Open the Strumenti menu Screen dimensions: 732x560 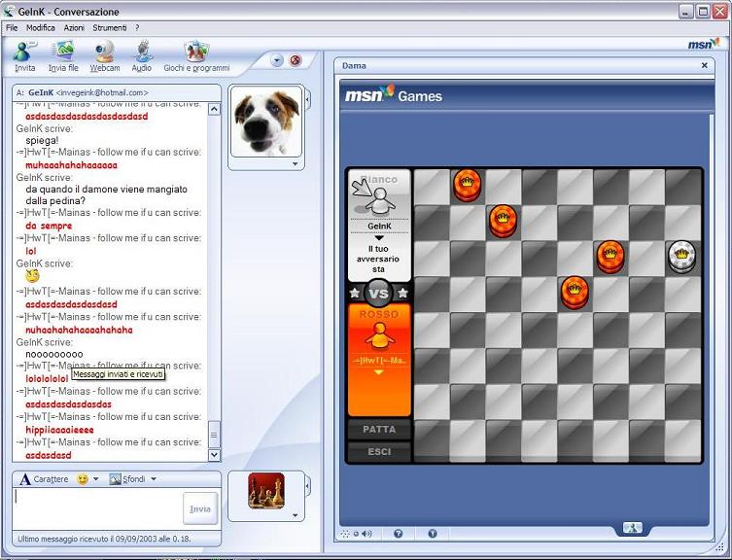110,28
